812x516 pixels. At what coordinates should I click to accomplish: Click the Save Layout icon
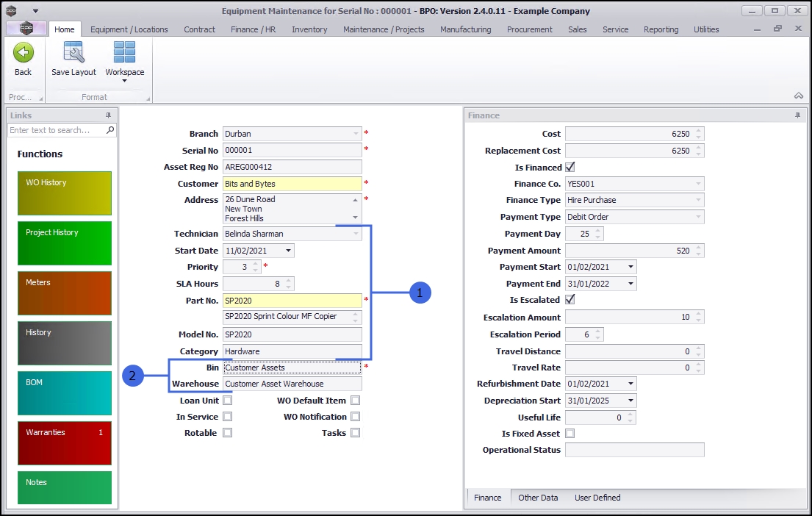pos(73,53)
